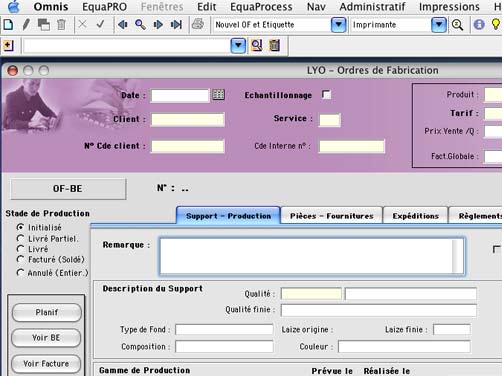Select the Initialisé radio button
The width and height of the screenshot is (502, 376).
[20, 227]
